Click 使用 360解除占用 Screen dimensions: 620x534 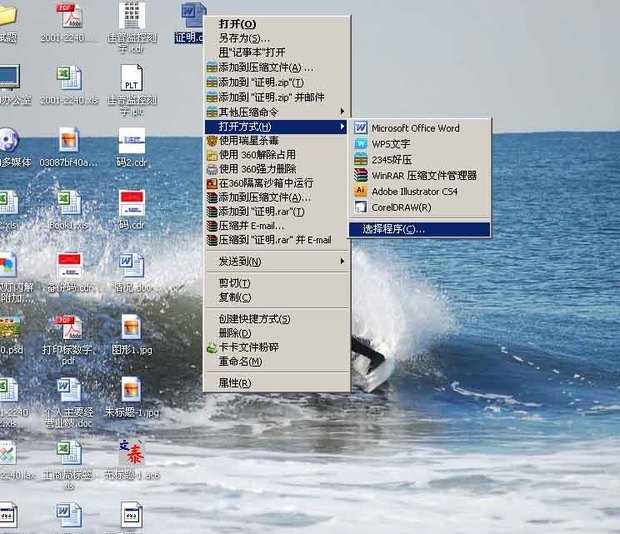[276, 155]
